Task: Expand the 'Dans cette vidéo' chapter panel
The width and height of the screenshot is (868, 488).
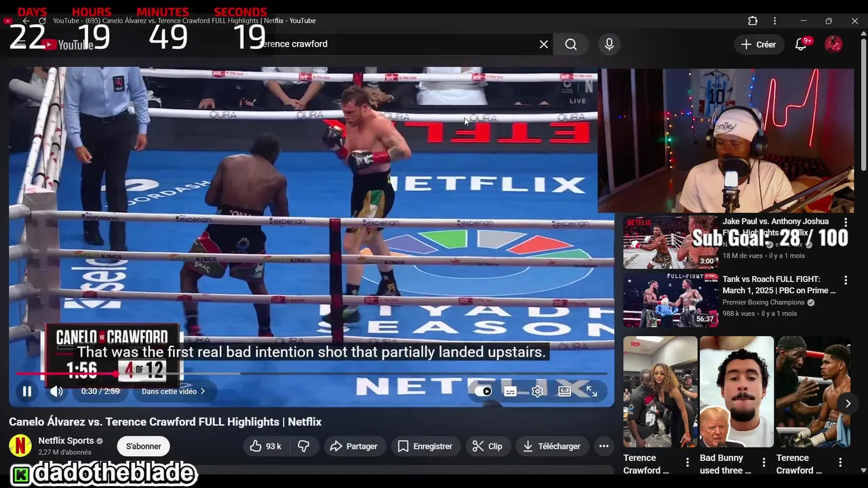Action: 174,391
